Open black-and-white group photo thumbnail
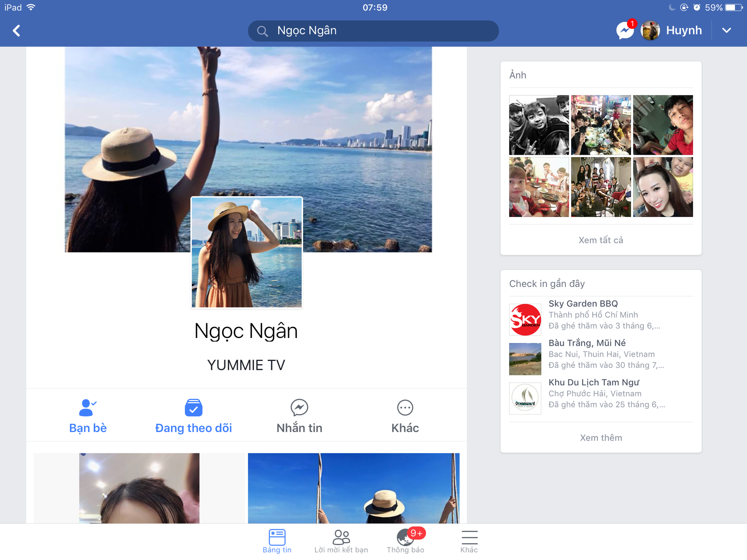 [x=539, y=125]
